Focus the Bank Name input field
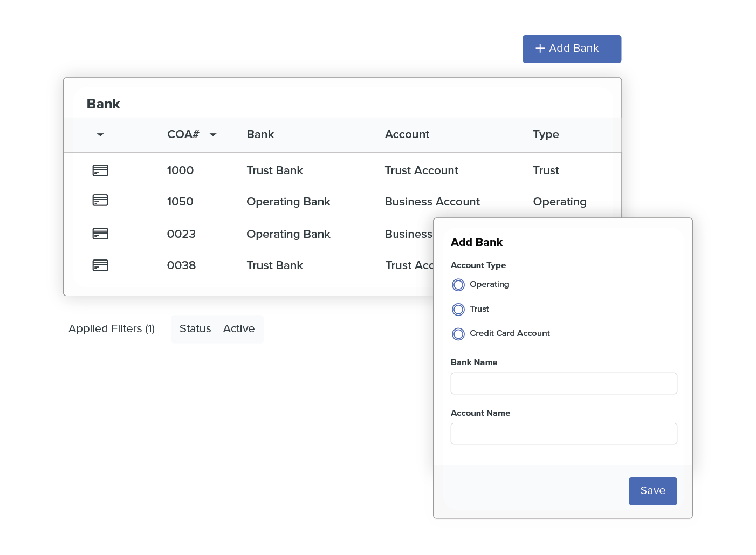 click(x=563, y=383)
